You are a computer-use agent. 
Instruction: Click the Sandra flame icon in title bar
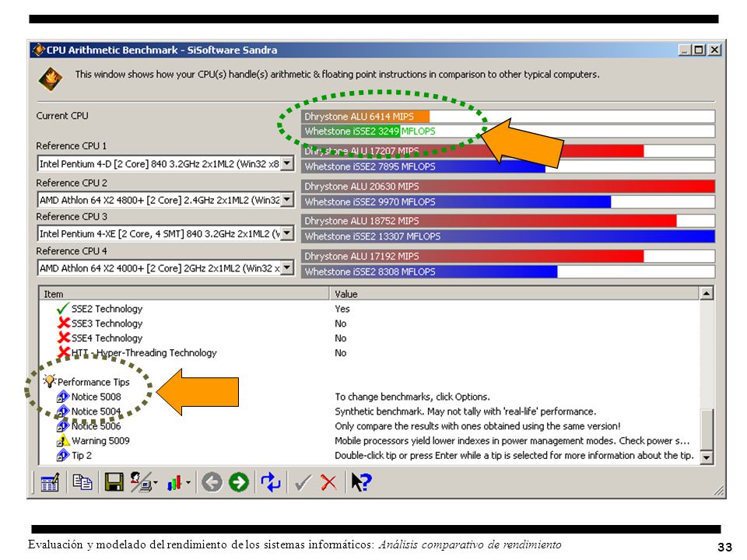pyautogui.click(x=38, y=50)
